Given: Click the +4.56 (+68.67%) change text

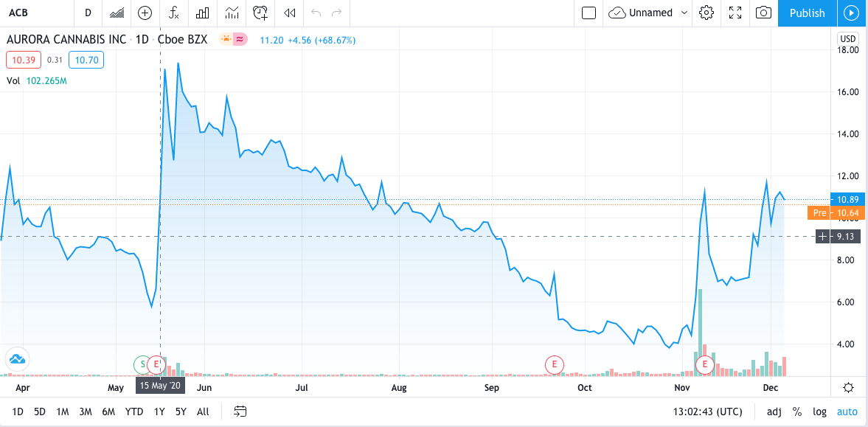Looking at the screenshot, I should click(322, 40).
